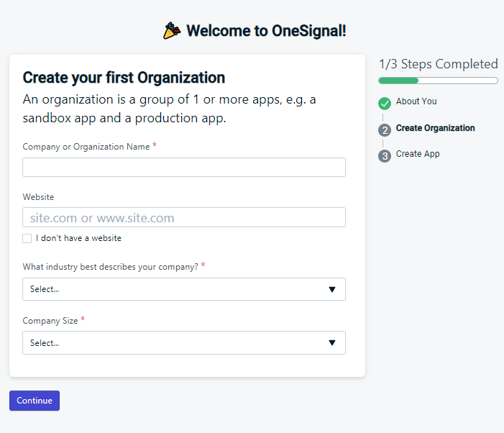Image resolution: width=504 pixels, height=433 pixels.
Task: Click the green checkmark beside About You
Action: [385, 104]
